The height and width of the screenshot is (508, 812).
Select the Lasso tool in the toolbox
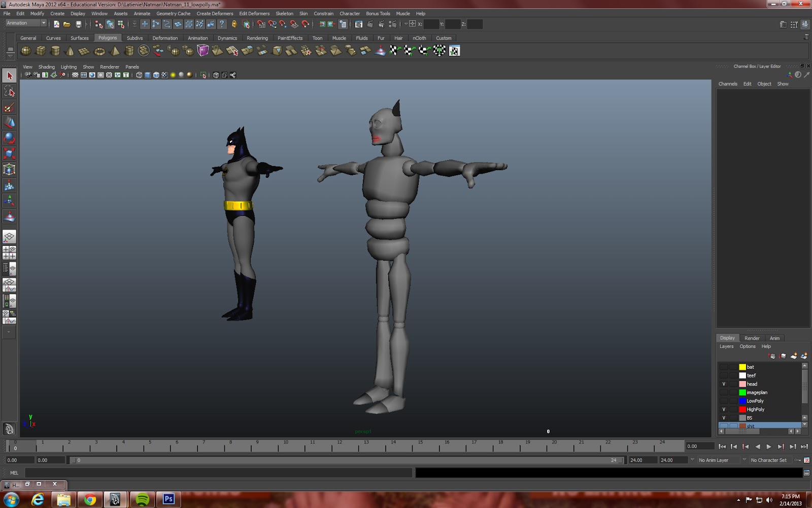click(9, 91)
